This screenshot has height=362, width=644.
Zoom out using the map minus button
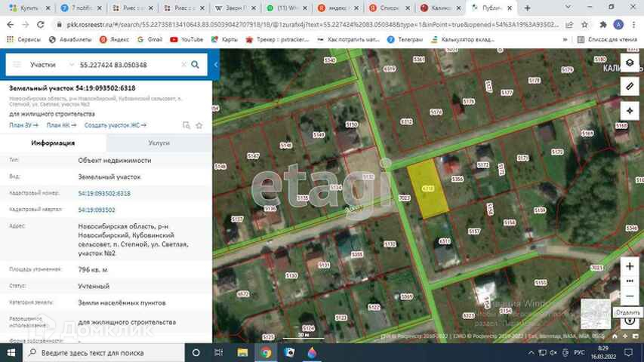click(629, 296)
